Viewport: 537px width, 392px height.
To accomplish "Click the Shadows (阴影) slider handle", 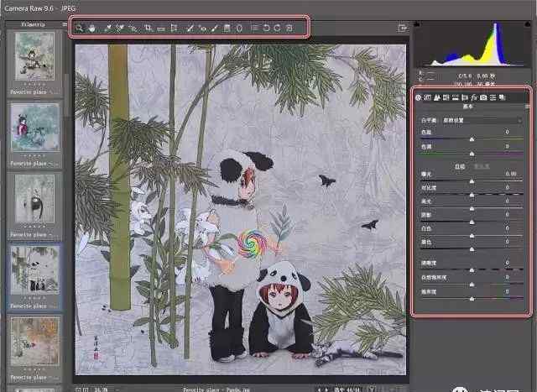I will 472,222.
